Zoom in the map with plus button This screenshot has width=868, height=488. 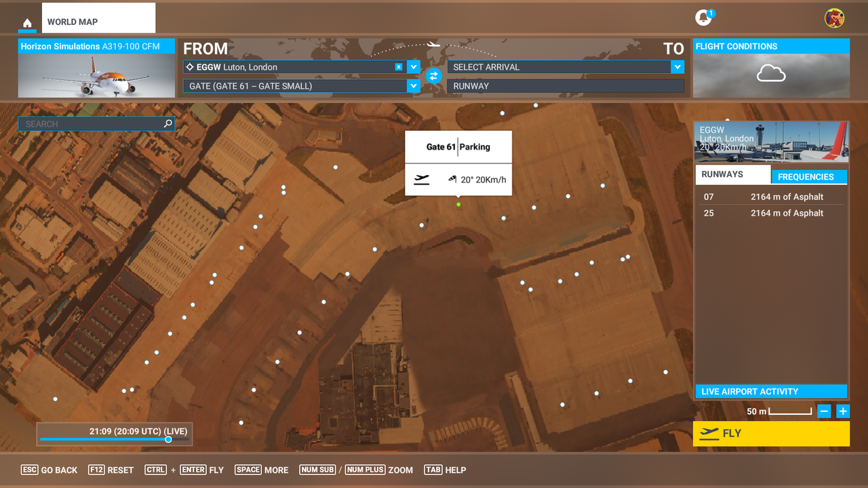pyautogui.click(x=843, y=411)
